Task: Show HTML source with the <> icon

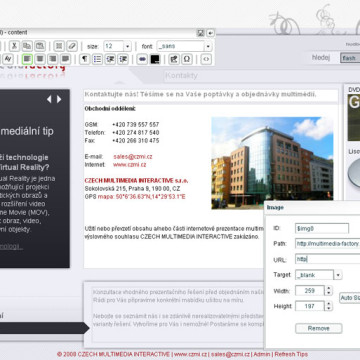Action: coord(206,59)
